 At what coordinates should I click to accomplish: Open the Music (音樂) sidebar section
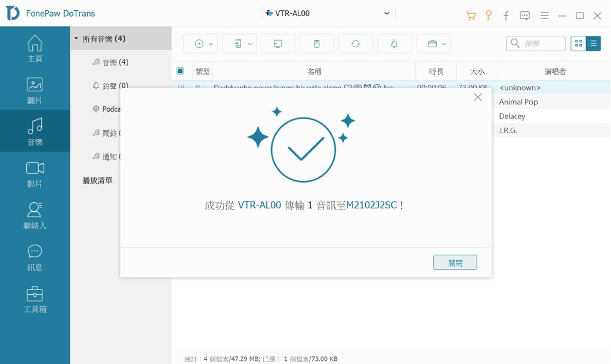click(35, 132)
